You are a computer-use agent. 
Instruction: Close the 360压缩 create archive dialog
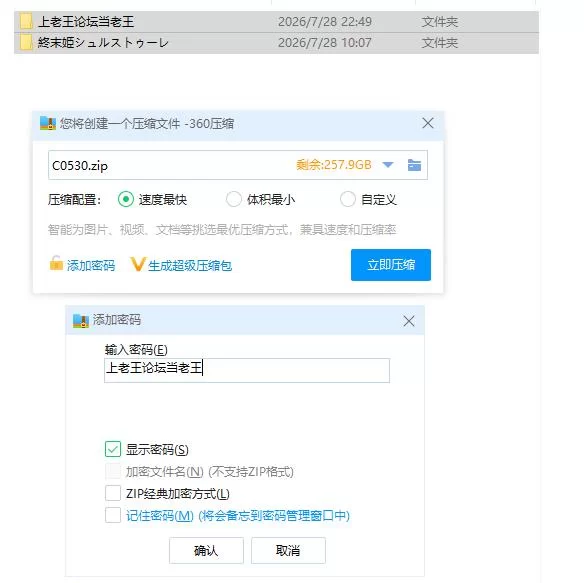[428, 123]
